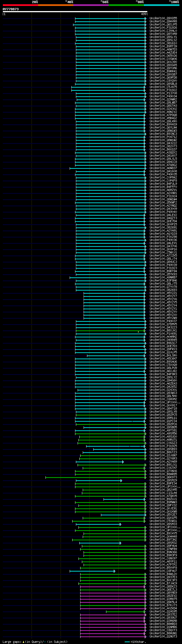Viewport: 182px width, 644px height.
Task: Click the green ~80% legend segment
Action: (x=126, y=5)
